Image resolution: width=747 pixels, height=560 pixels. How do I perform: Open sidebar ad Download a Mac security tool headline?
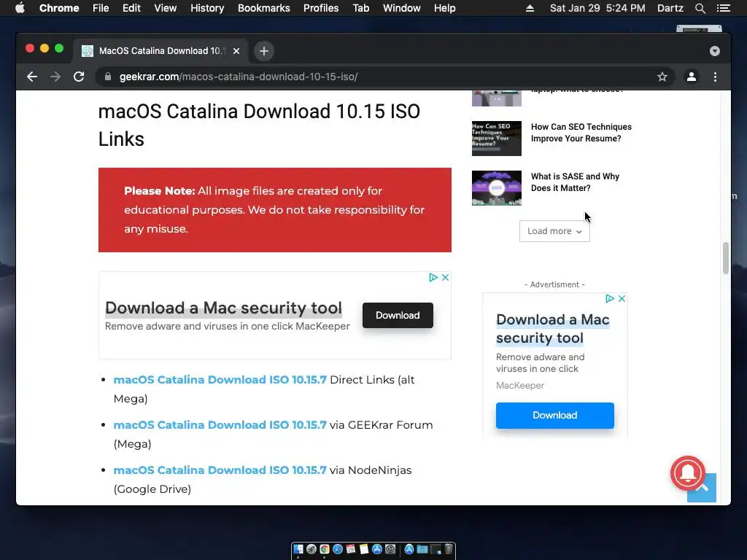(553, 329)
